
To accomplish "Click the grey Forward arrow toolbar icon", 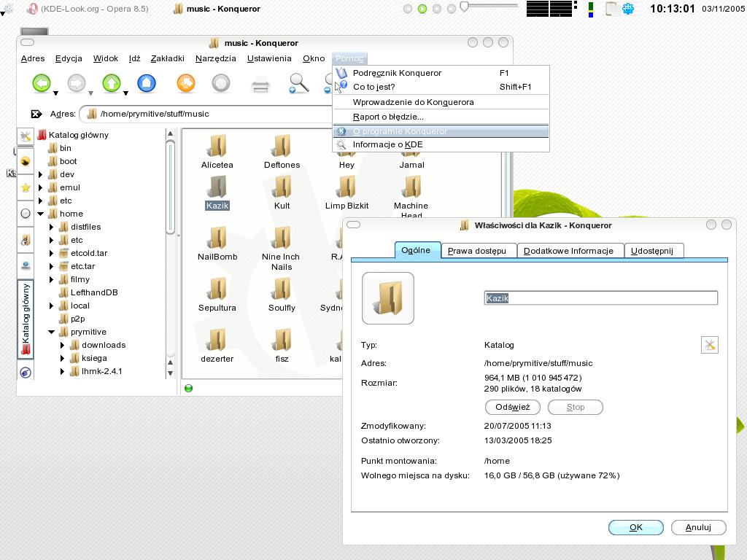I will point(76,83).
